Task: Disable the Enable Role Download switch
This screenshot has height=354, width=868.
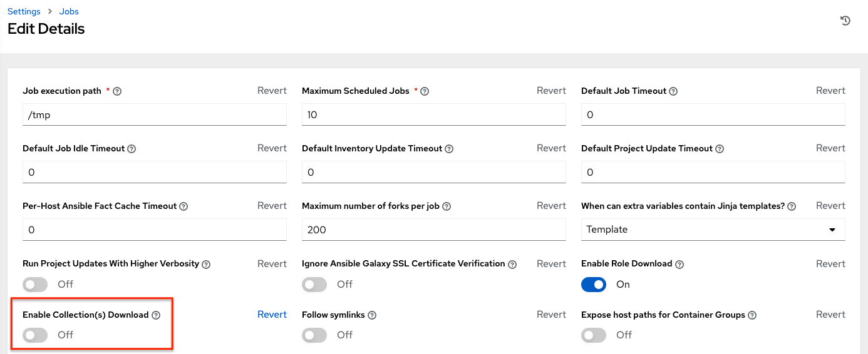Action: (x=594, y=285)
